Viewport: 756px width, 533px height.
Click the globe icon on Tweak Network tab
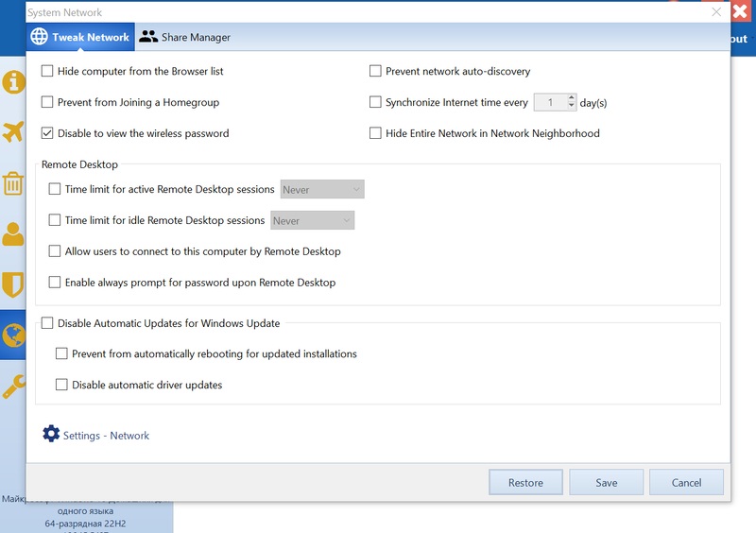click(x=39, y=37)
